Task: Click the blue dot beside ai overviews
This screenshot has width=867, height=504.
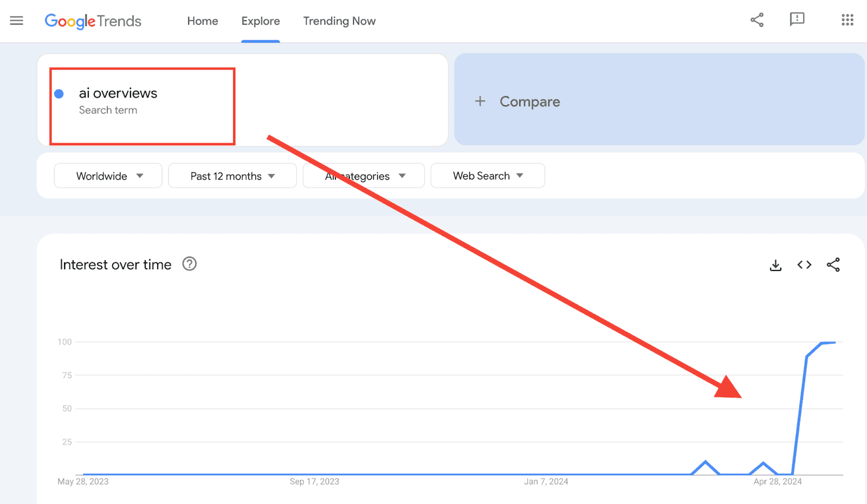Action: (x=59, y=94)
